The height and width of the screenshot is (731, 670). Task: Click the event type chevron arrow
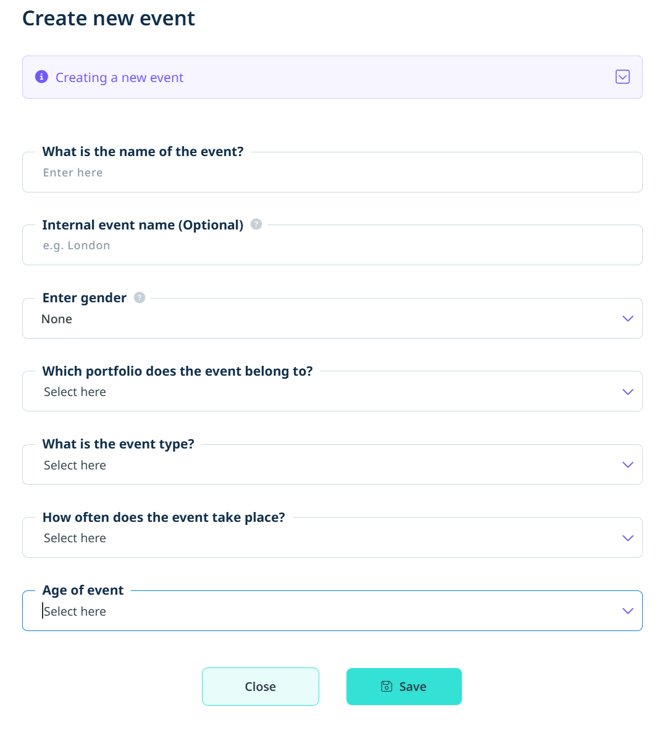pos(628,465)
